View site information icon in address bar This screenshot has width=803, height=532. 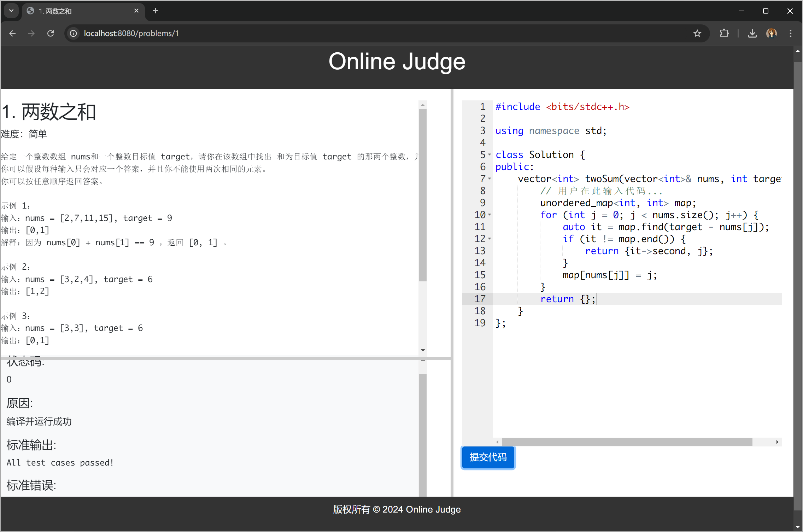73,33
